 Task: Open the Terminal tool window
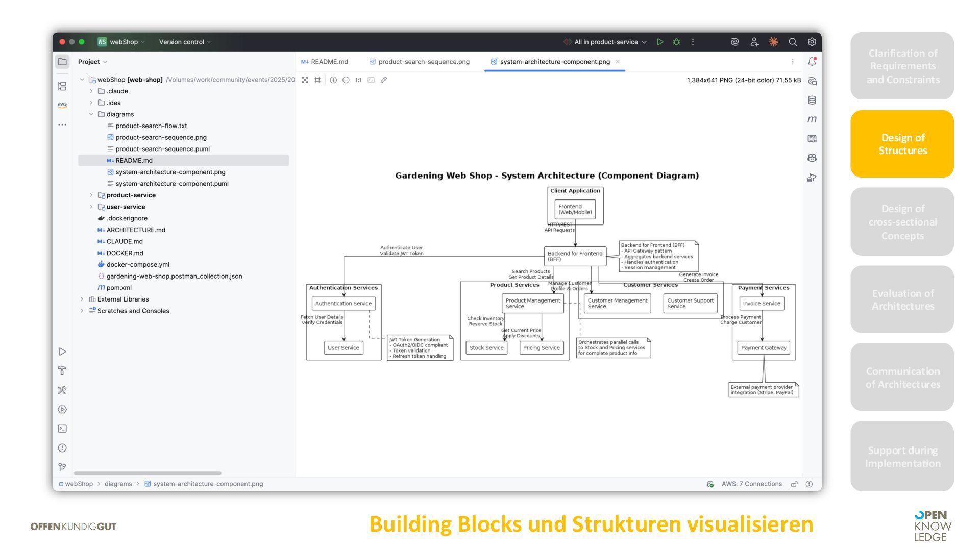coord(62,429)
